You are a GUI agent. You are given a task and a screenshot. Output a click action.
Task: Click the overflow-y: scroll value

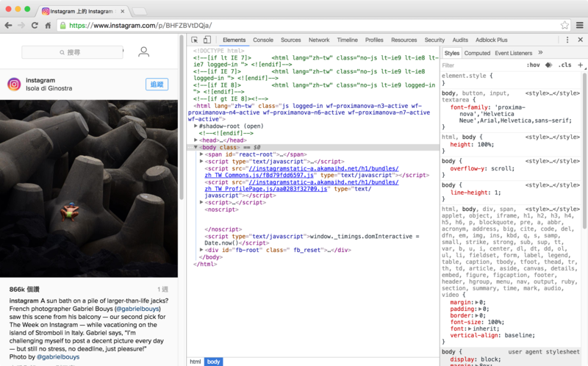pos(503,168)
